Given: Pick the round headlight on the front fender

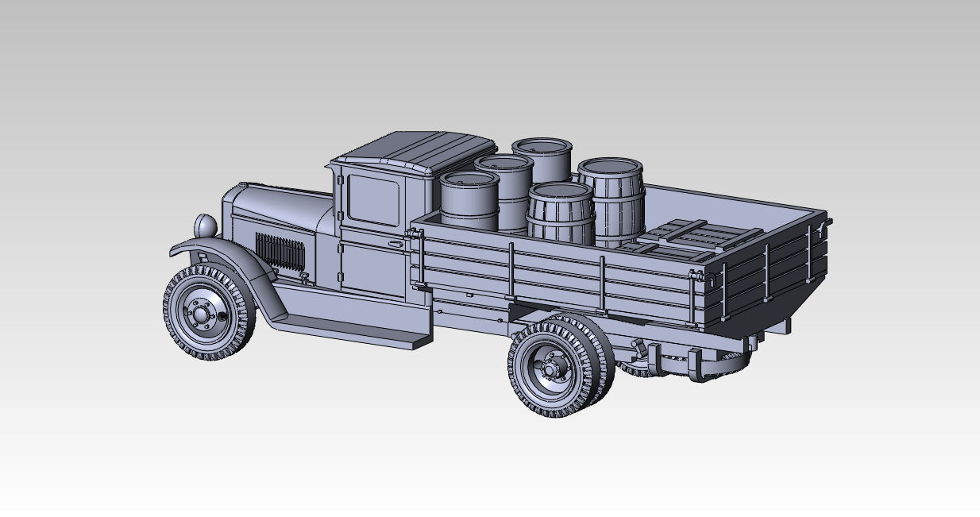Looking at the screenshot, I should (x=206, y=226).
